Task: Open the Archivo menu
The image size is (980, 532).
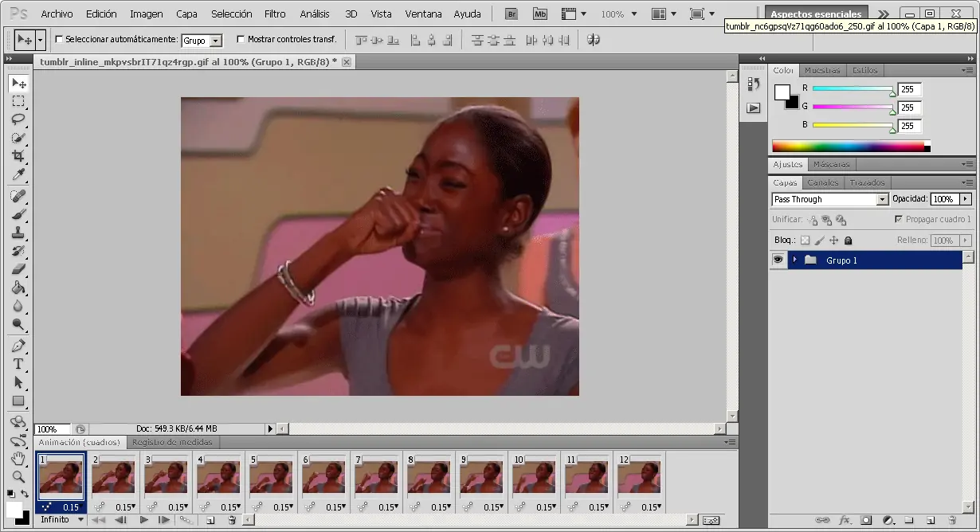Action: click(57, 14)
